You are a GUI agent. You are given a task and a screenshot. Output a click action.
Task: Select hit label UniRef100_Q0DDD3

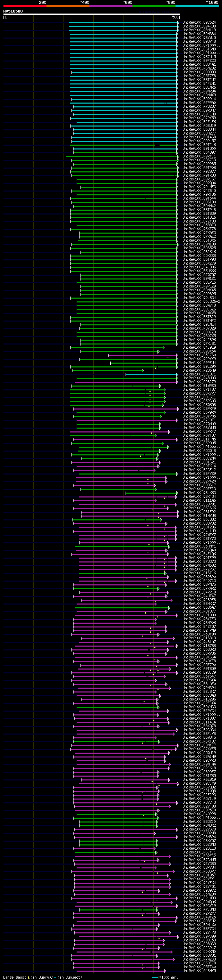[x=199, y=72]
